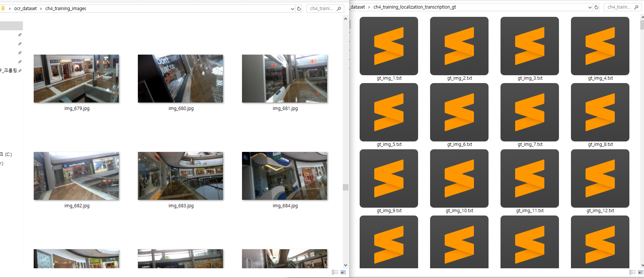Screen dimensions: 644x278
Task: Select the gt_img_3.txt file icon
Action: tap(530, 46)
